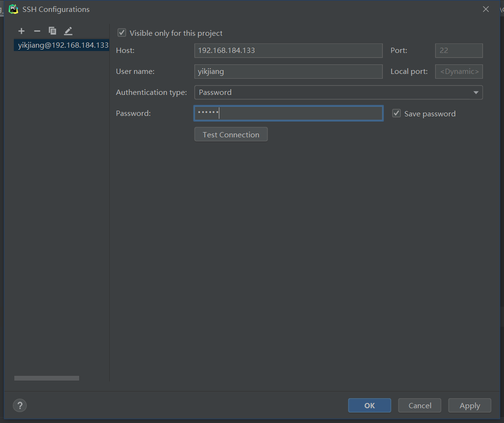504x423 pixels.
Task: Click the Local port: label
Action: coord(409,72)
